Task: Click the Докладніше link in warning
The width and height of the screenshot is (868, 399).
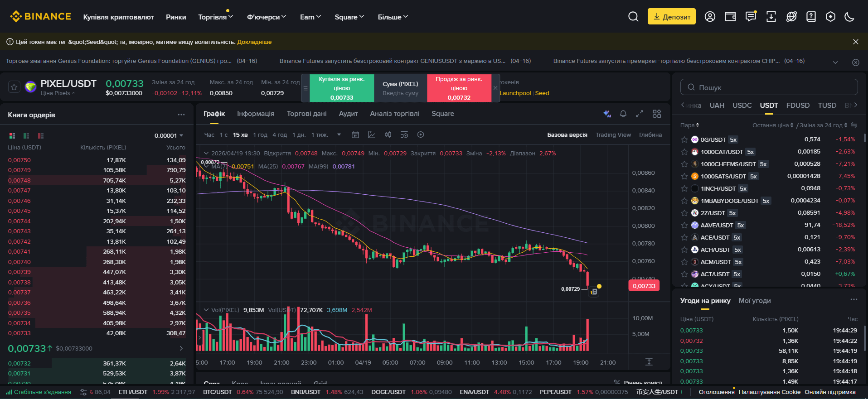Action: tap(254, 42)
